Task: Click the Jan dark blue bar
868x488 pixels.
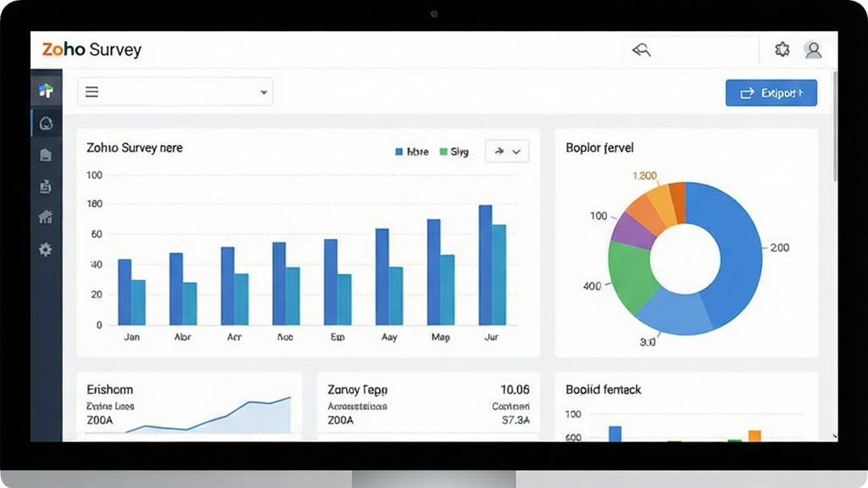Action: [125, 292]
